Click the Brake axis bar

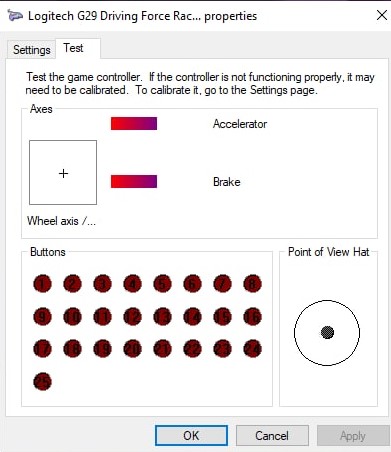point(134,181)
